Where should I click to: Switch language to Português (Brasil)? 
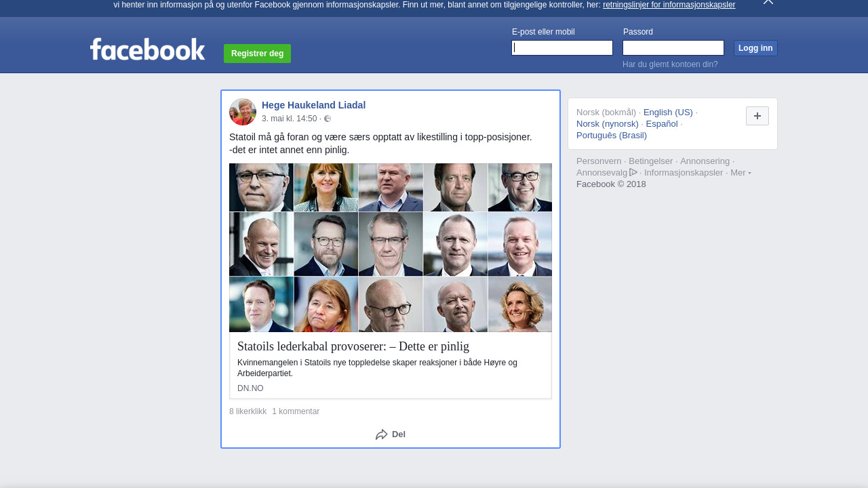(612, 136)
